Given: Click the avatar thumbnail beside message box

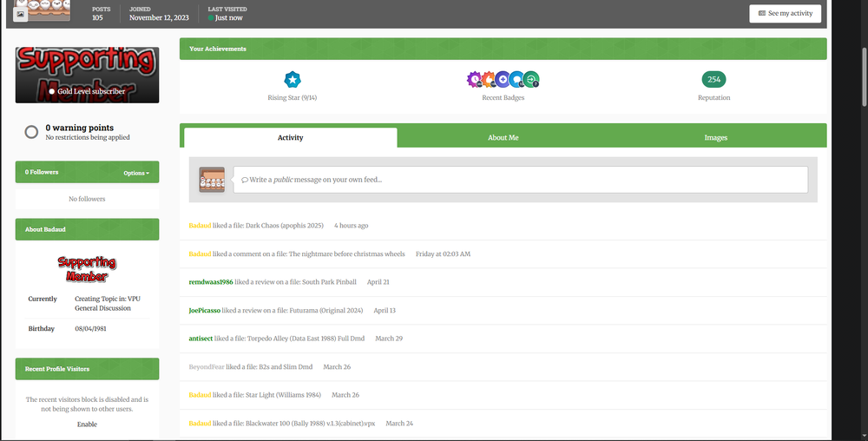Looking at the screenshot, I should coord(212,180).
